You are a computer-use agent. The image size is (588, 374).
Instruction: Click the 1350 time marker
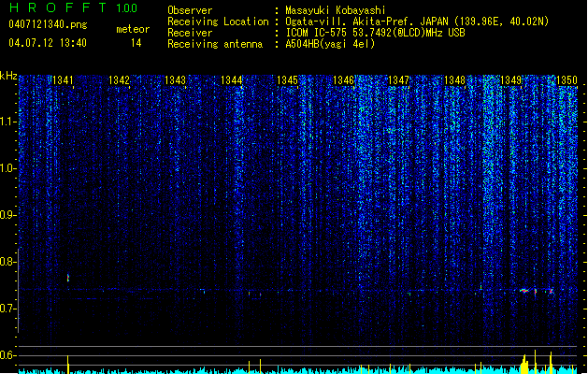click(x=567, y=80)
